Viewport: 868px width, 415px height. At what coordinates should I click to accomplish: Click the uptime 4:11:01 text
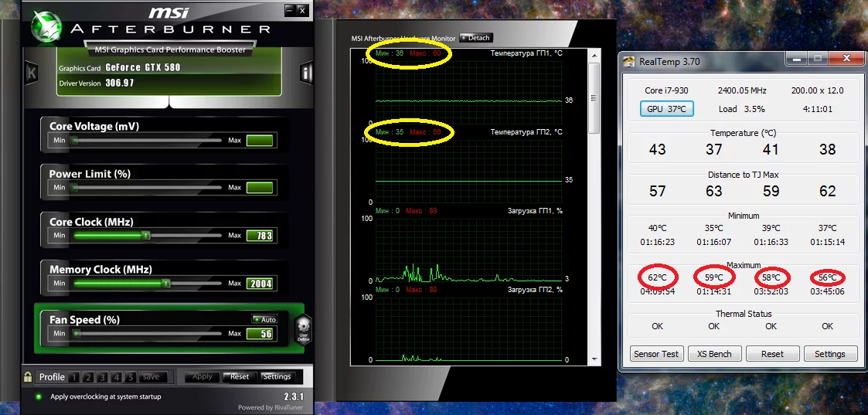coord(818,109)
